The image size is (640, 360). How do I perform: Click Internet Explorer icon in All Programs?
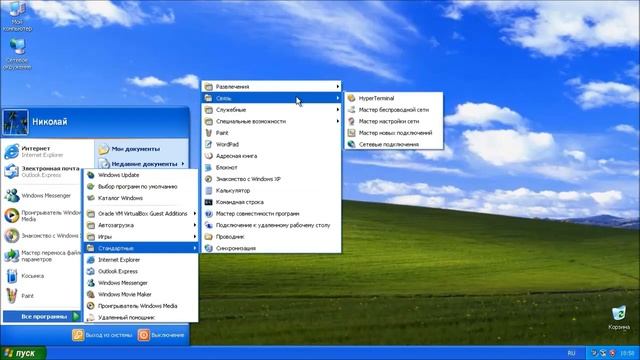(91, 260)
